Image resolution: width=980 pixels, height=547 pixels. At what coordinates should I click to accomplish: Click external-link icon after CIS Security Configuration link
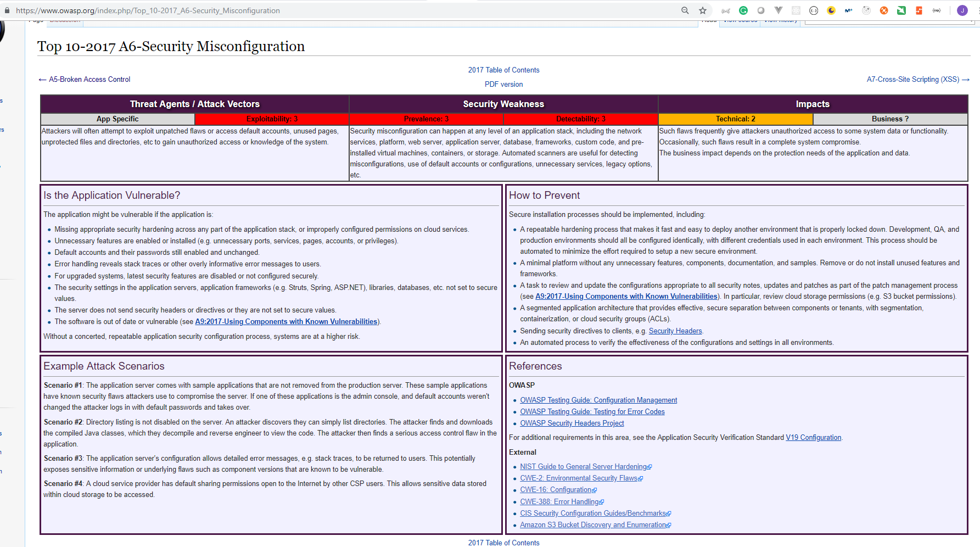click(669, 514)
